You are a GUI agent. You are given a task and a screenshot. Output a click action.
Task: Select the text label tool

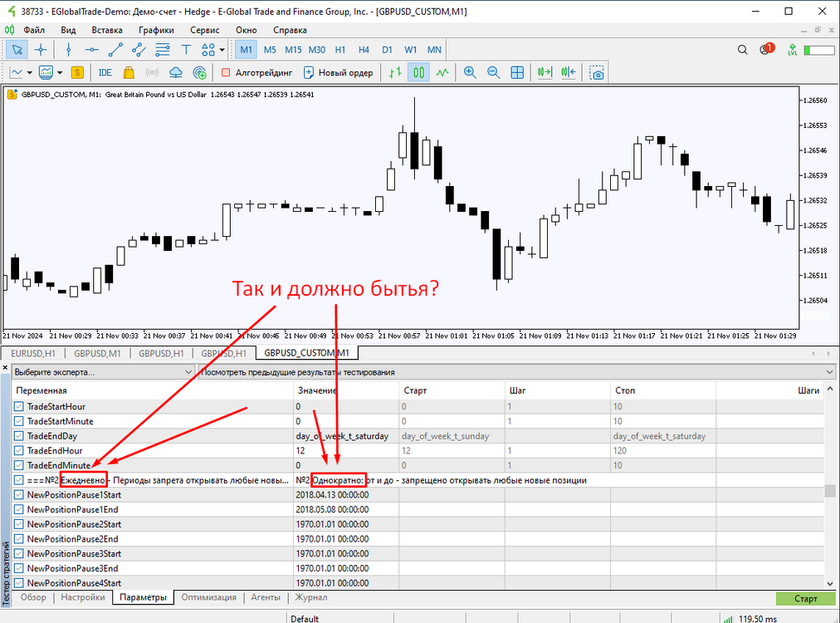pyautogui.click(x=186, y=50)
